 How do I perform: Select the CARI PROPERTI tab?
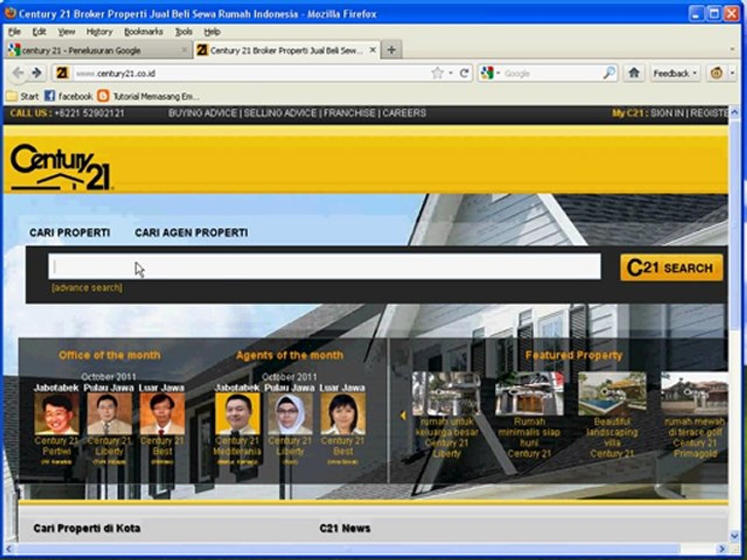70,233
